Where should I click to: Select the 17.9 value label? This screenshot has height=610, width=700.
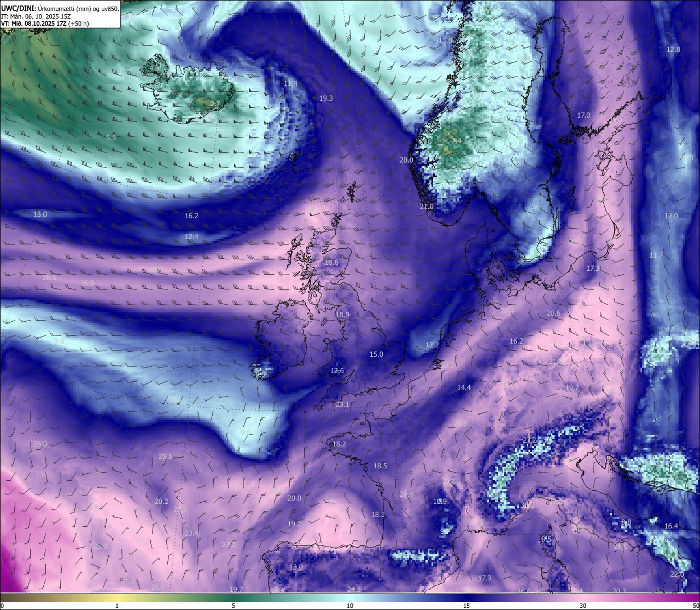(485, 578)
